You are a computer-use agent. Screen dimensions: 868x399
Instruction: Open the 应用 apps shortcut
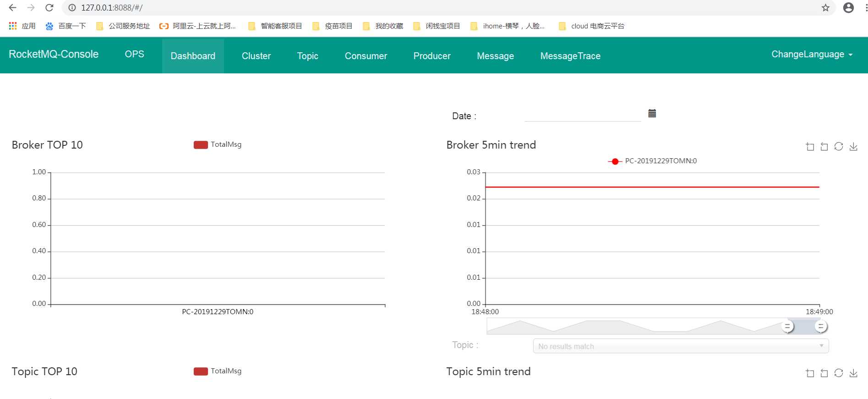pos(22,26)
